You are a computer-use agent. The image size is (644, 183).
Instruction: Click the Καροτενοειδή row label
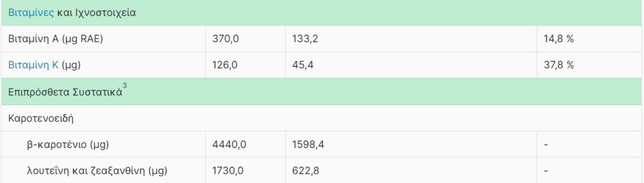[x=41, y=119]
